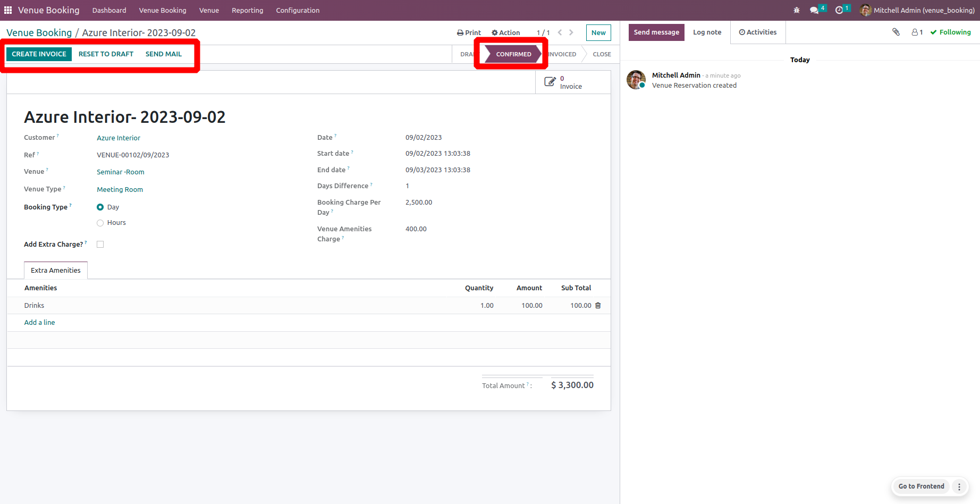
Task: Select the Day booking type
Action: [100, 207]
